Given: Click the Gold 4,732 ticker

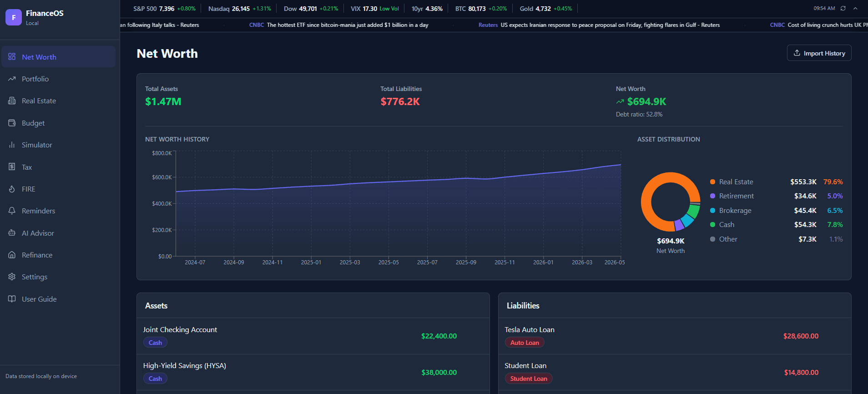Looking at the screenshot, I should 546,9.
